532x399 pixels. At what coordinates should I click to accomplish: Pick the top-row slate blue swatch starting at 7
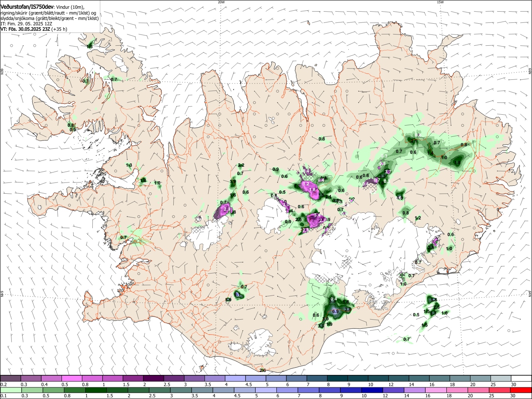pyautogui.click(x=316, y=378)
